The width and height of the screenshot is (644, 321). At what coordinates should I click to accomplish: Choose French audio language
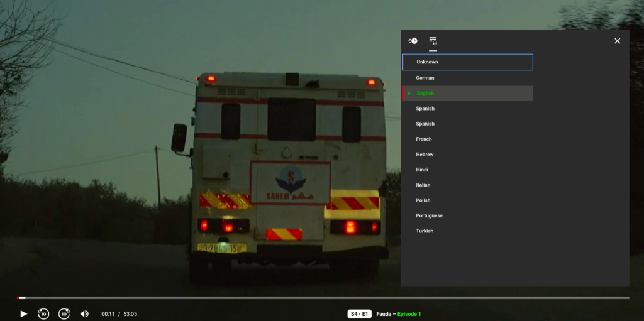click(468, 139)
